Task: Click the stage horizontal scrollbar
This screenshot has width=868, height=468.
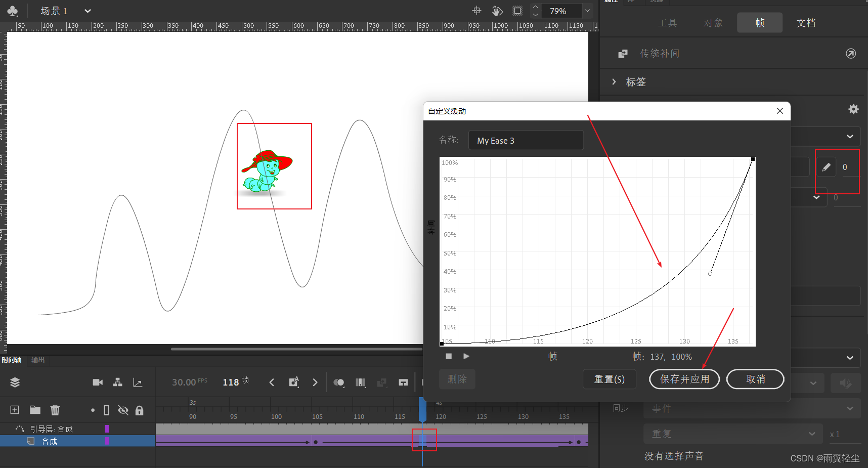Action: [x=296, y=349]
